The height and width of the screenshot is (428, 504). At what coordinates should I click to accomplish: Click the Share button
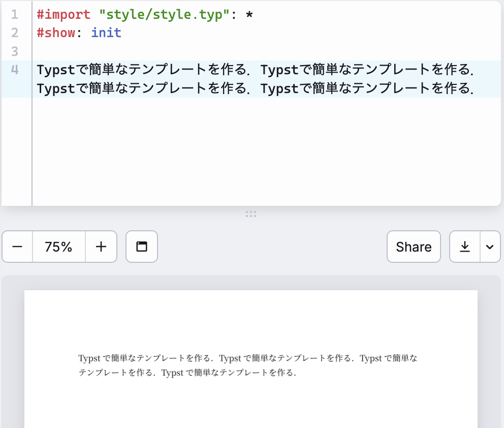[413, 247]
